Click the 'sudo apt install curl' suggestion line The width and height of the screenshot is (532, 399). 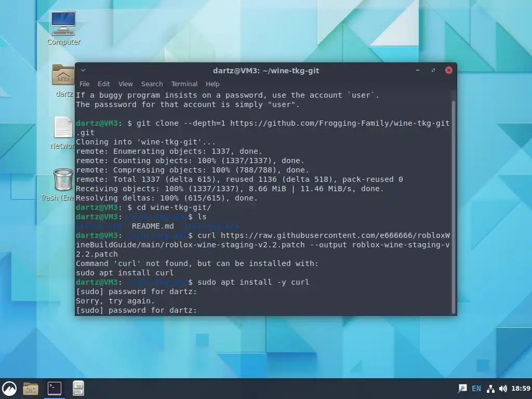click(125, 273)
